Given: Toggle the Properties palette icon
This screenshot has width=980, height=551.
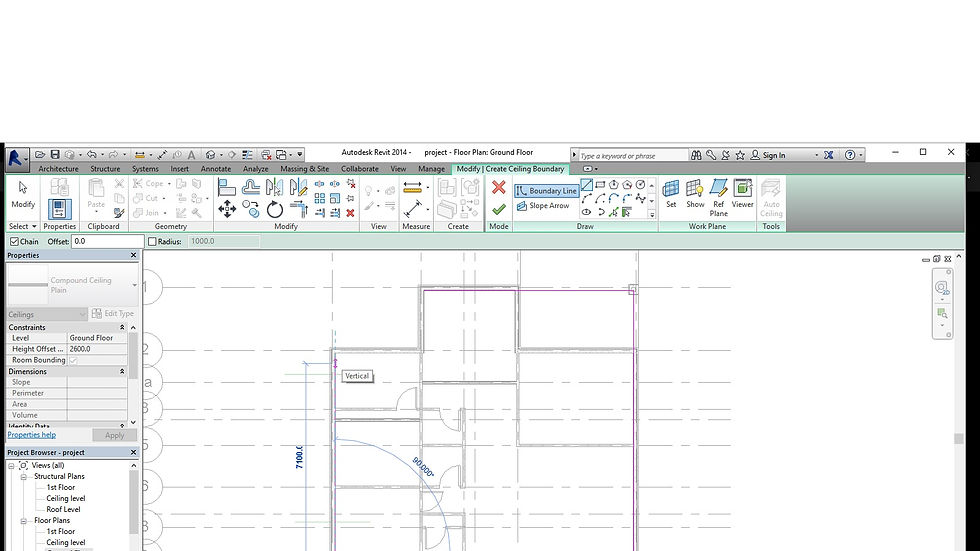Looking at the screenshot, I should tap(59, 209).
